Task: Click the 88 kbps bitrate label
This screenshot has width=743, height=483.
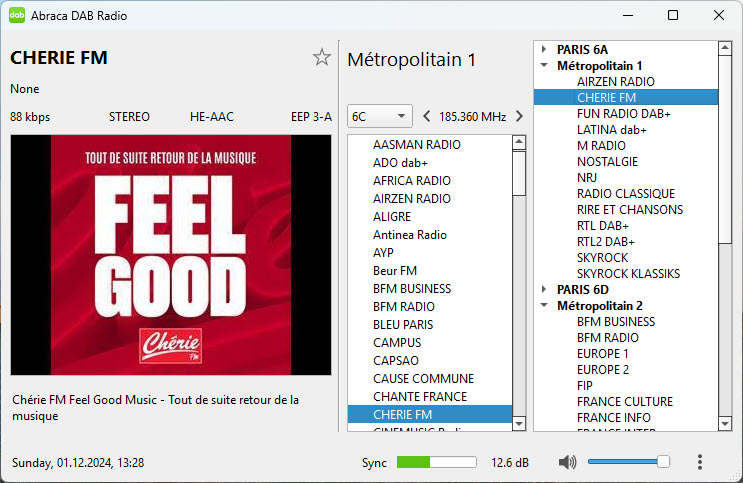Action: pyautogui.click(x=30, y=117)
